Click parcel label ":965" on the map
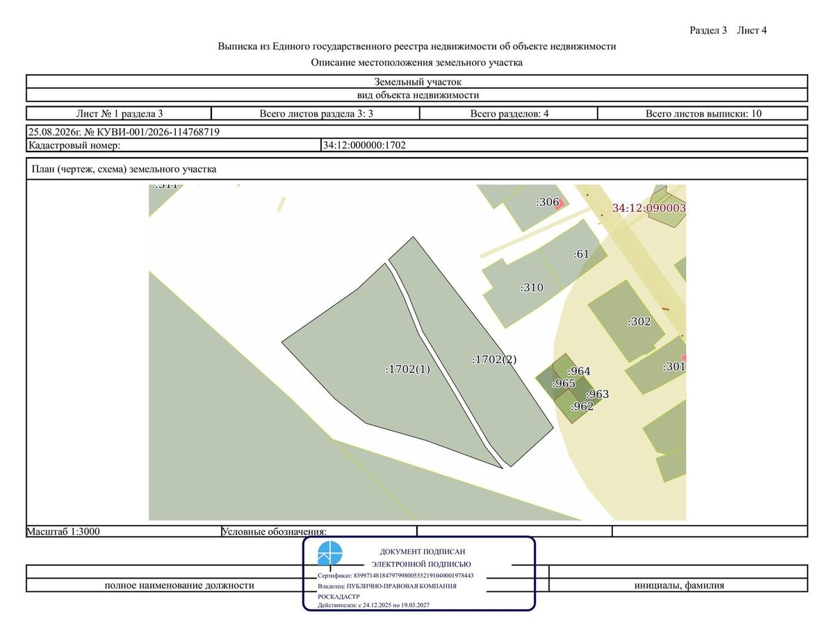 564,383
